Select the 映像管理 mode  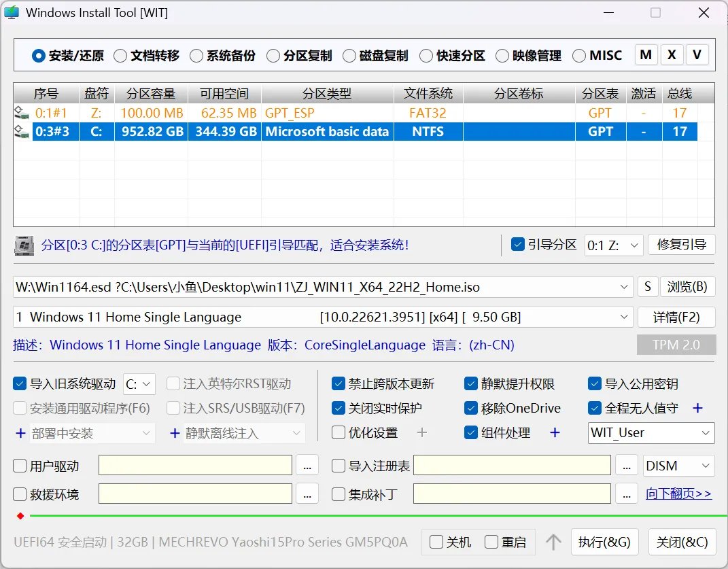coord(529,56)
